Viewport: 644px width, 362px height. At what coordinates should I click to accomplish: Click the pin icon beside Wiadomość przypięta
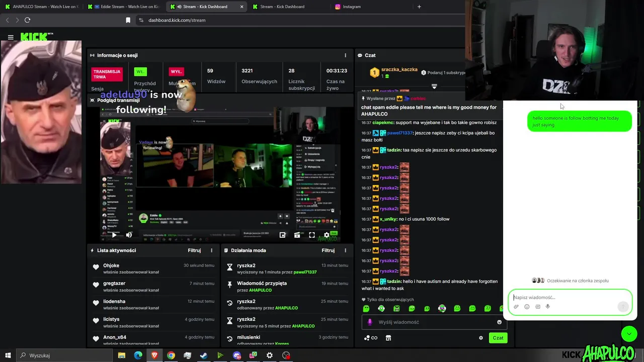pos(229,285)
